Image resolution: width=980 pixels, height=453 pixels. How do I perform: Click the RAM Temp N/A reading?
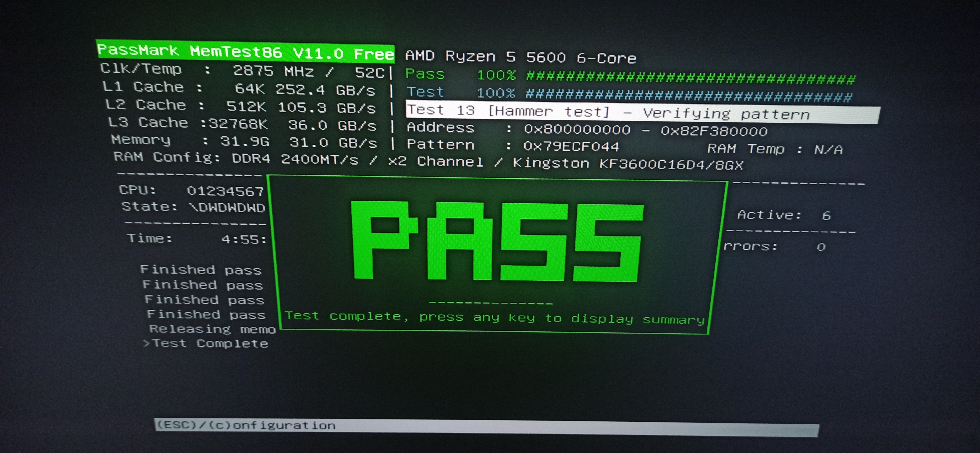(775, 149)
